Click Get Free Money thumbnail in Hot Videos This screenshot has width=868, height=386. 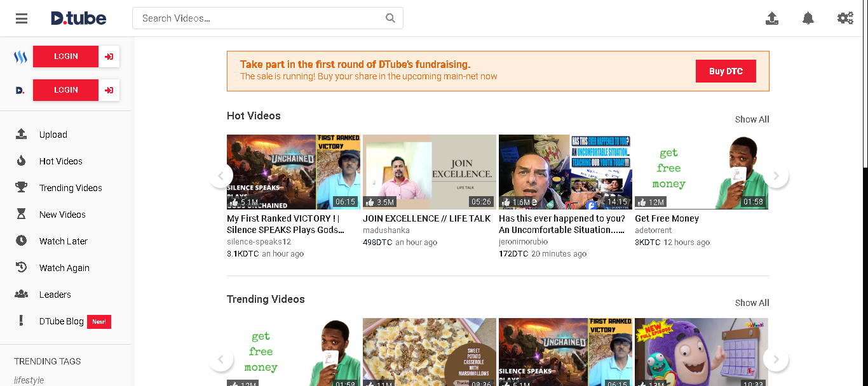pos(702,171)
